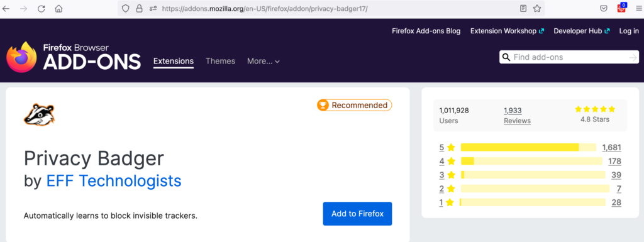This screenshot has width=644, height=242.
Task: Open the EFF Technologists author link
Action: [x=114, y=180]
